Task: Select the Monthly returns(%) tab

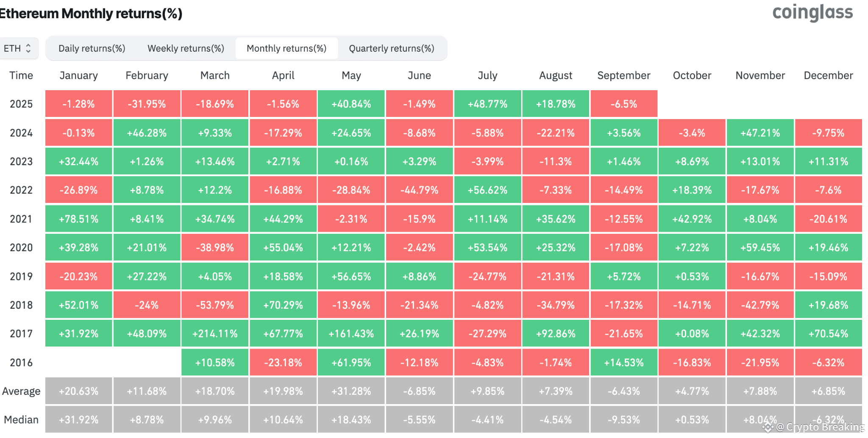Action: pos(287,48)
